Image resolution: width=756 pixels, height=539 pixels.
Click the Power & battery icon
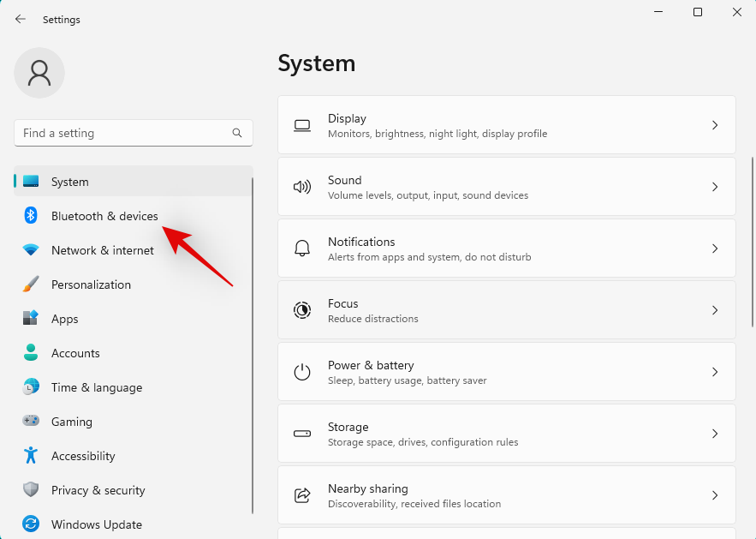point(302,372)
